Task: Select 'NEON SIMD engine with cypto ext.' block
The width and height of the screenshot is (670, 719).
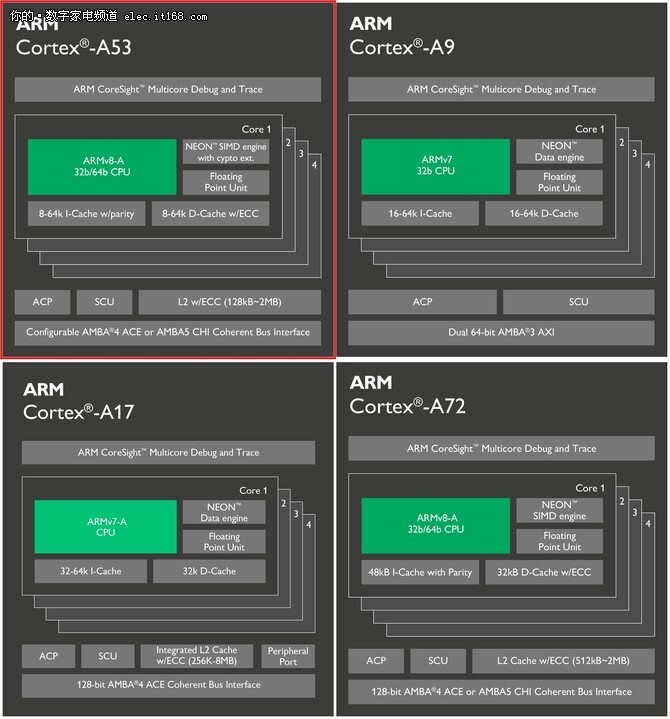Action: (x=226, y=152)
